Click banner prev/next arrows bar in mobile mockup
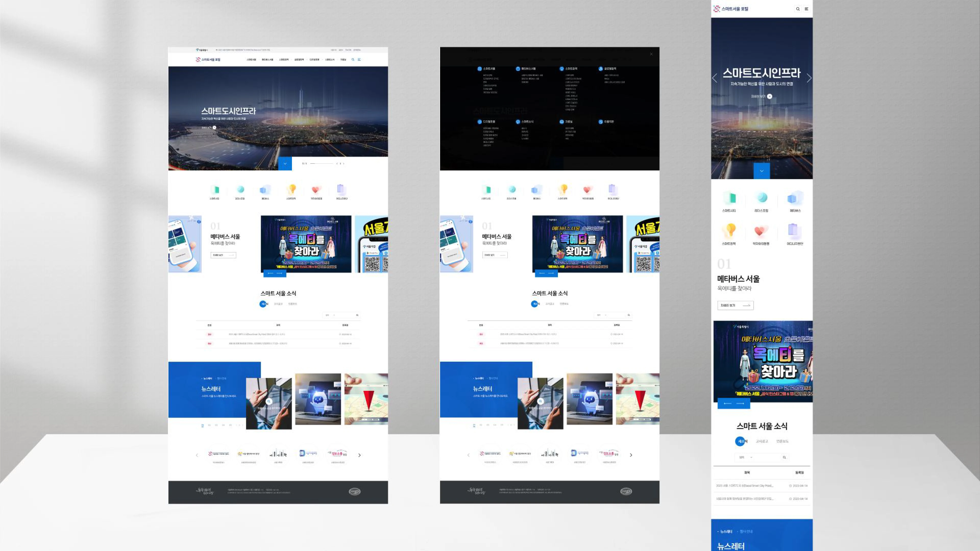980x551 pixels. click(x=734, y=404)
